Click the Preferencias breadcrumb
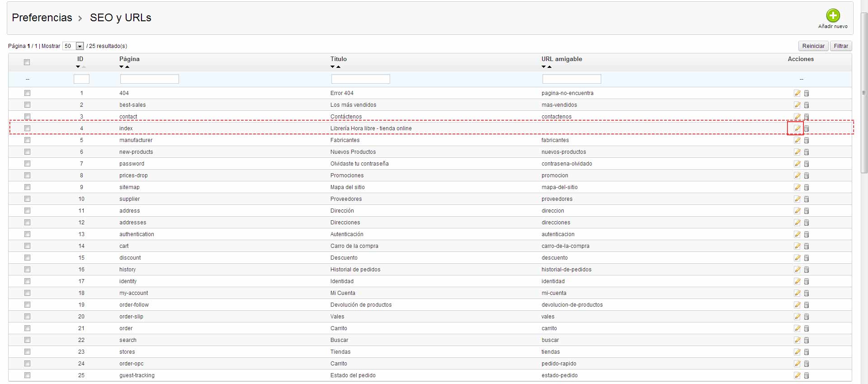Viewport: 868px width, 384px height. (42, 18)
